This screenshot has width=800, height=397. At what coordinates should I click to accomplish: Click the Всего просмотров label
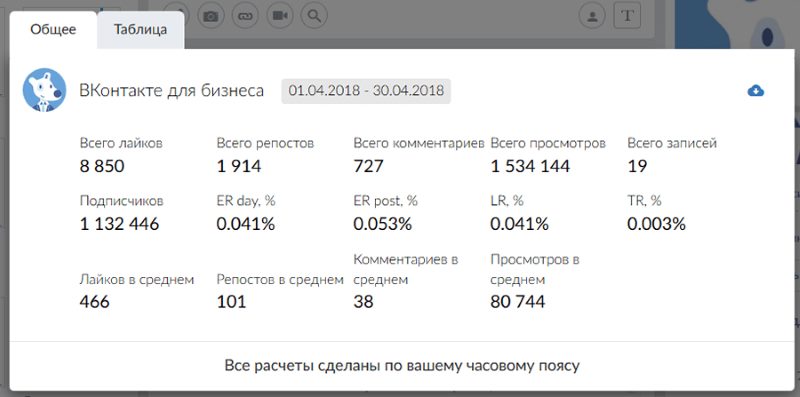[548, 143]
